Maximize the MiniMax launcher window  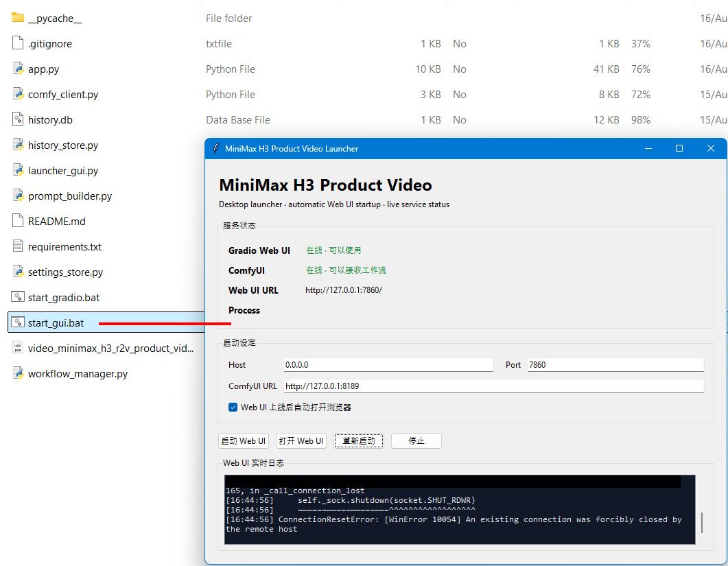pos(679,149)
